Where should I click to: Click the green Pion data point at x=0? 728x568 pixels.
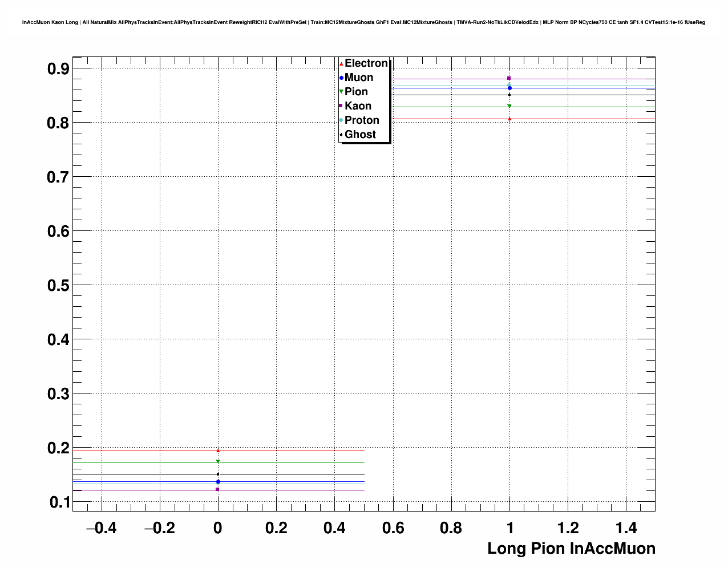tap(218, 462)
